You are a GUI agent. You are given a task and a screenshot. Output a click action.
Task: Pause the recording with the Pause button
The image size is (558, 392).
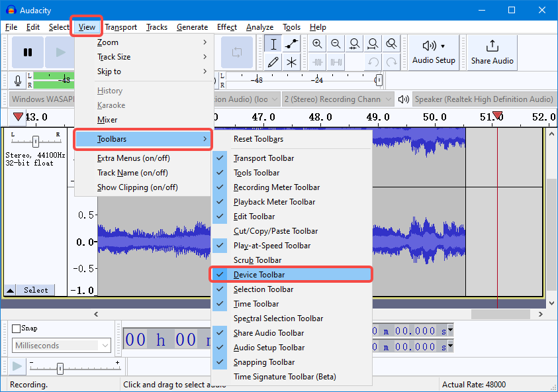(x=28, y=52)
